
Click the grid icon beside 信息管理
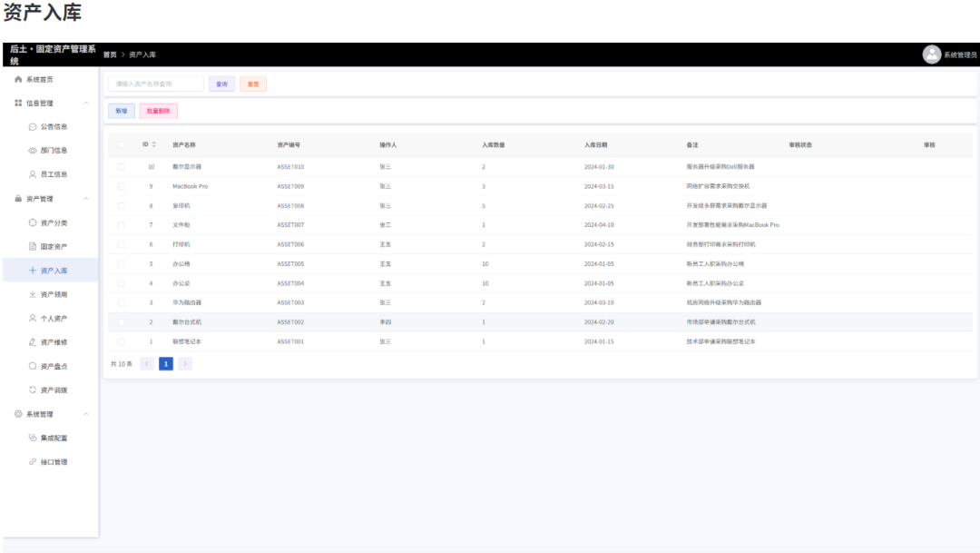[18, 104]
